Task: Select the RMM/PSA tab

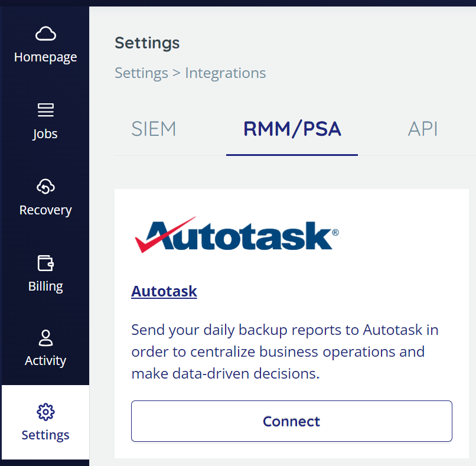Action: (292, 129)
